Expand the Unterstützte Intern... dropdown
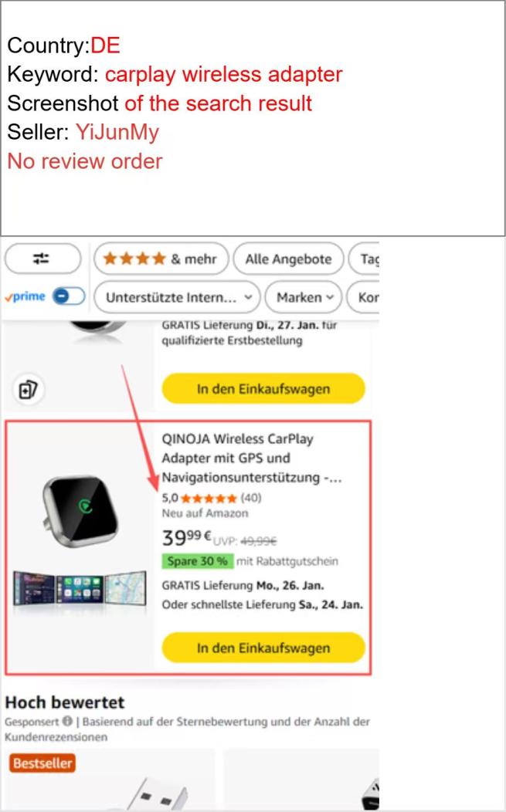Viewport: 506px width, 812px height. tap(177, 297)
